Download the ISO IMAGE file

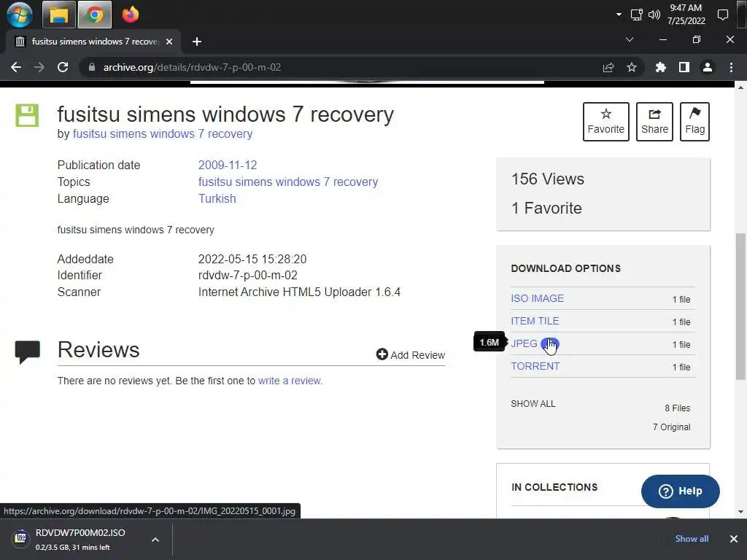[538, 298]
